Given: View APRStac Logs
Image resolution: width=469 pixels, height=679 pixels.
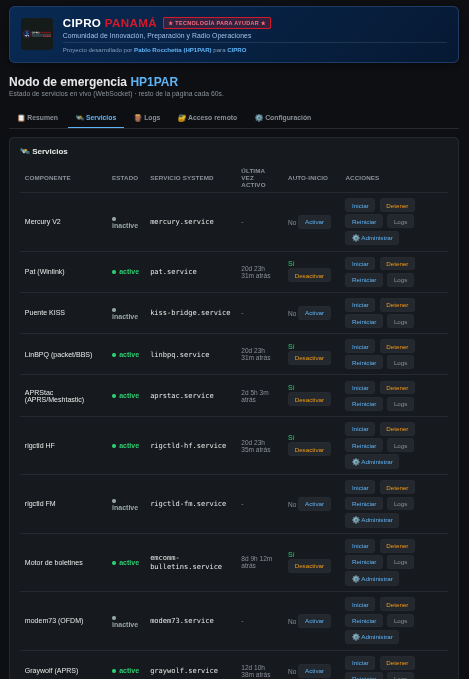Looking at the screenshot, I should (x=400, y=404).
